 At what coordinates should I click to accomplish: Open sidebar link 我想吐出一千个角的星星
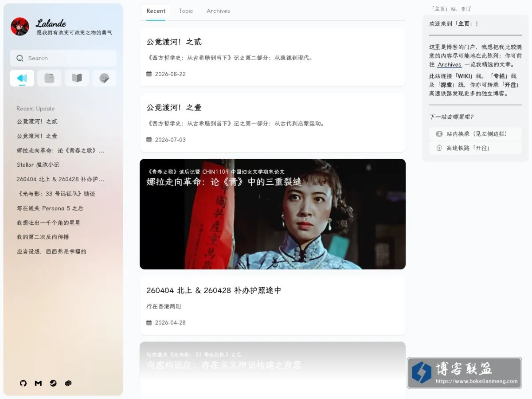(49, 223)
